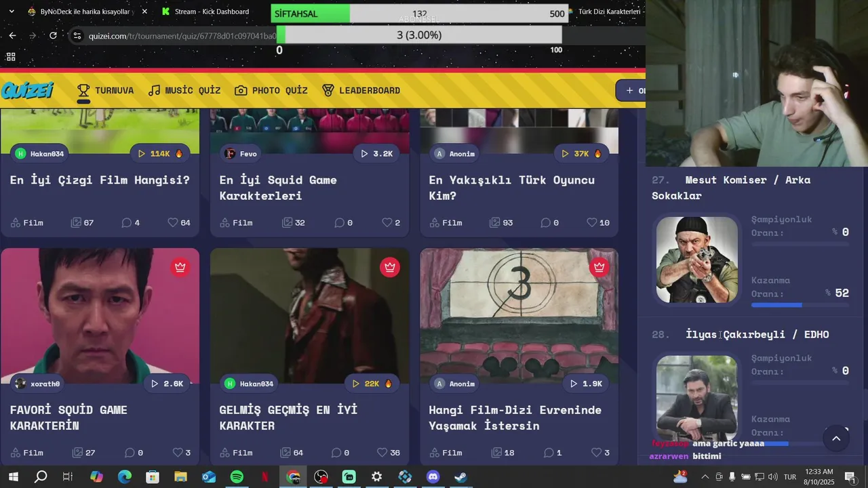Image resolution: width=868 pixels, height=488 pixels.
Task: Open the Music Quiz section
Action: click(184, 90)
